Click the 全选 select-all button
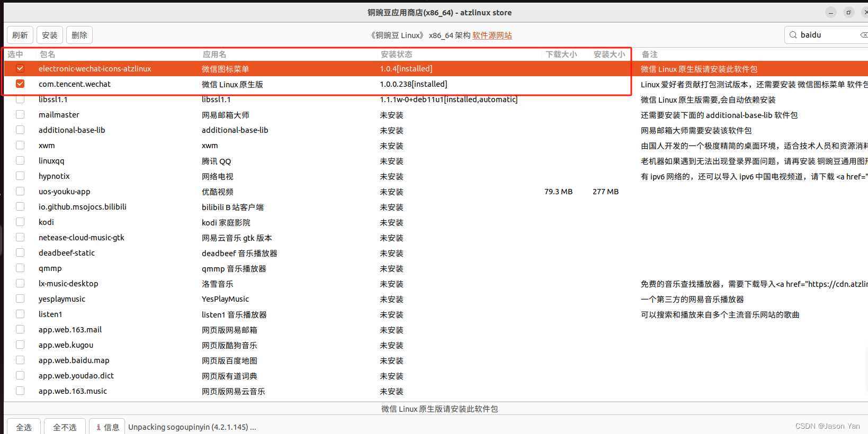The image size is (868, 434). [24, 427]
